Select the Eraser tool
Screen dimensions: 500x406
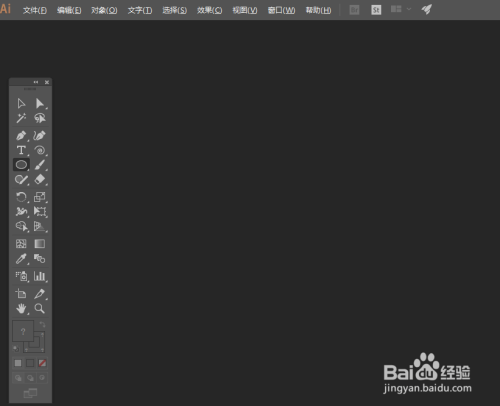pos(40,179)
